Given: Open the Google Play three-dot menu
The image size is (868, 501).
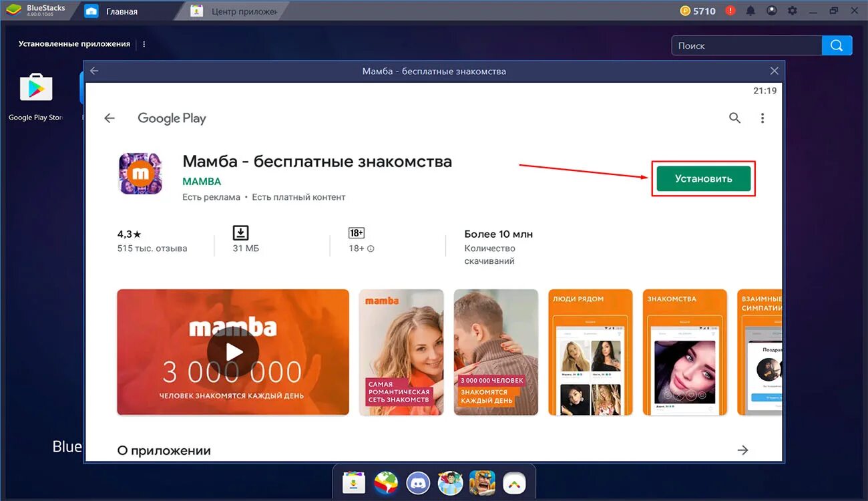Looking at the screenshot, I should point(763,118).
